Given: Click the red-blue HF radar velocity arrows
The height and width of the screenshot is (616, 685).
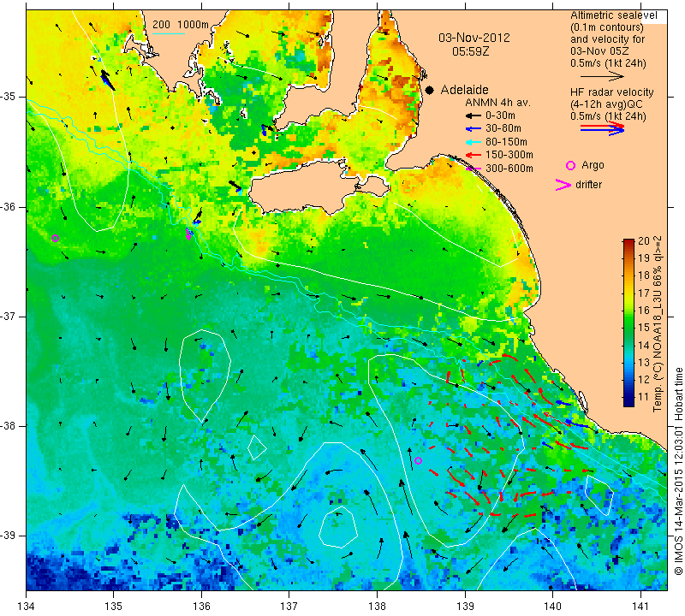Looking at the screenshot, I should click(x=603, y=128).
